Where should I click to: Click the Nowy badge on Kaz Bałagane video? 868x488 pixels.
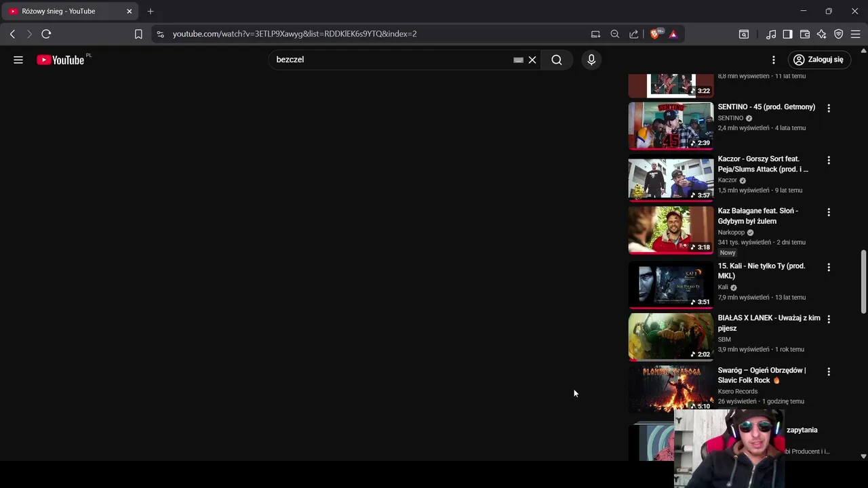(x=728, y=253)
